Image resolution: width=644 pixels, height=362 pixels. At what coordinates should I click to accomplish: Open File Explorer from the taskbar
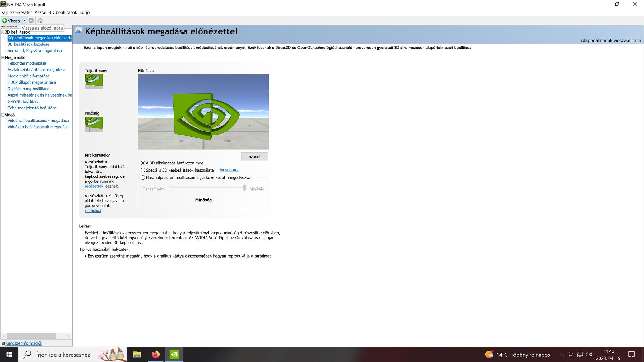(x=137, y=355)
